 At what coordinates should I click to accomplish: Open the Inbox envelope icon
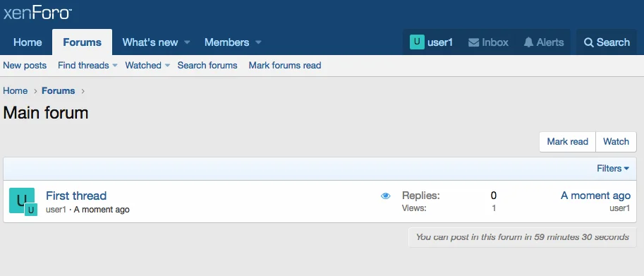click(x=473, y=42)
